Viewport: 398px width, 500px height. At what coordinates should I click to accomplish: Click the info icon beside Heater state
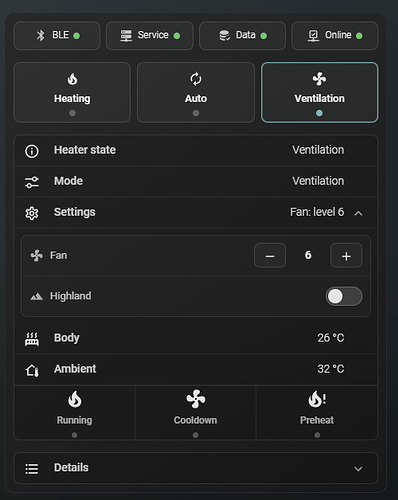point(32,151)
